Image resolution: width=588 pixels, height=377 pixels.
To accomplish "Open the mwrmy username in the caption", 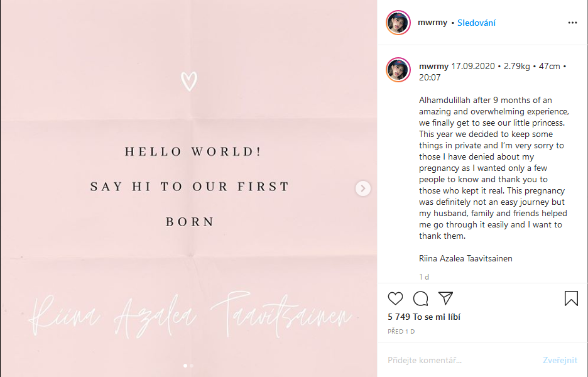I will pyautogui.click(x=433, y=66).
